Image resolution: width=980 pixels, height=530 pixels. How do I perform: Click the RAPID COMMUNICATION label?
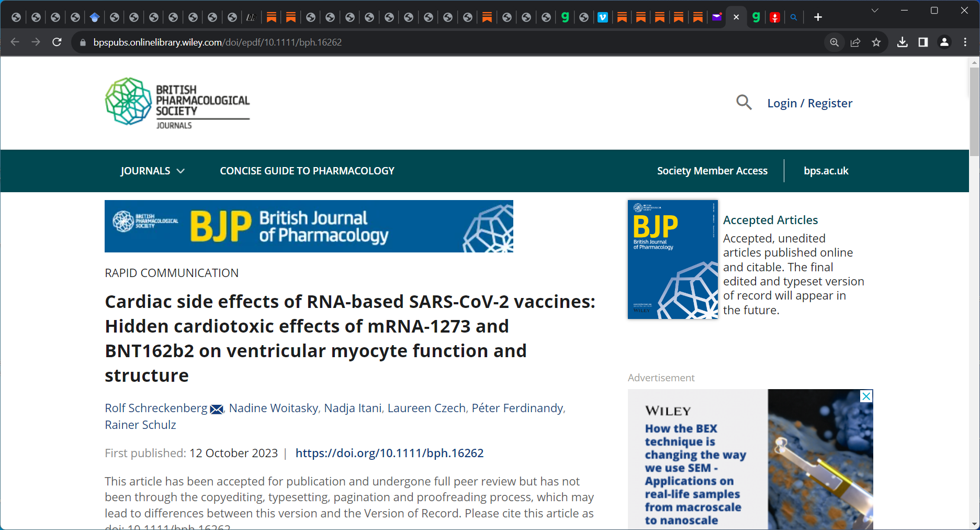click(172, 273)
